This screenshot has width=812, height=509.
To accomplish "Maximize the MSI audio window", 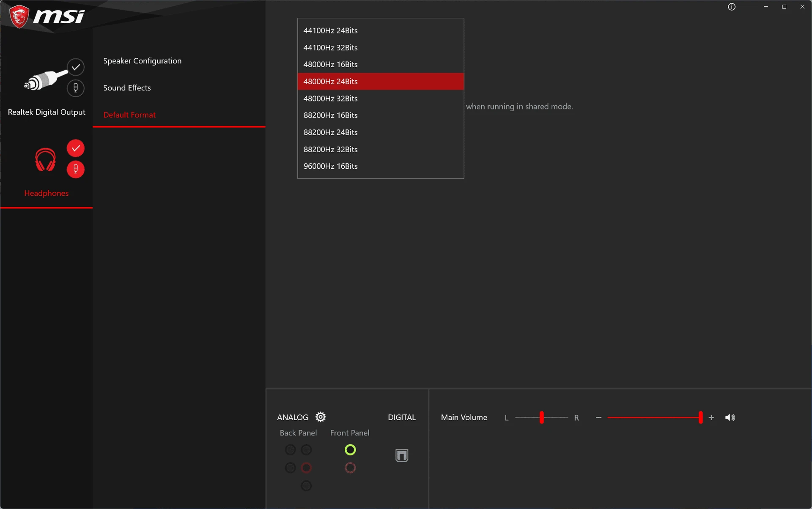I will [784, 7].
